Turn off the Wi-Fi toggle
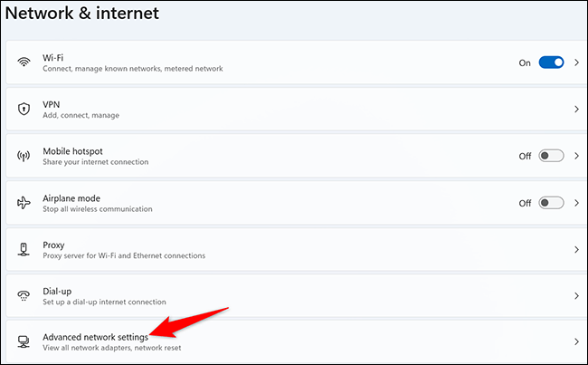Viewport: 588px width, 365px height. pos(551,62)
